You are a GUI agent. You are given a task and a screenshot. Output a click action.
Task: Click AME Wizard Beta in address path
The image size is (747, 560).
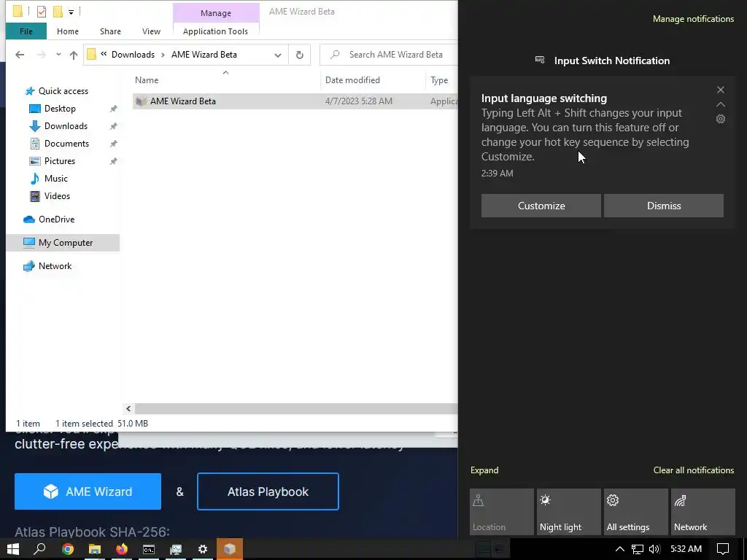pos(204,54)
